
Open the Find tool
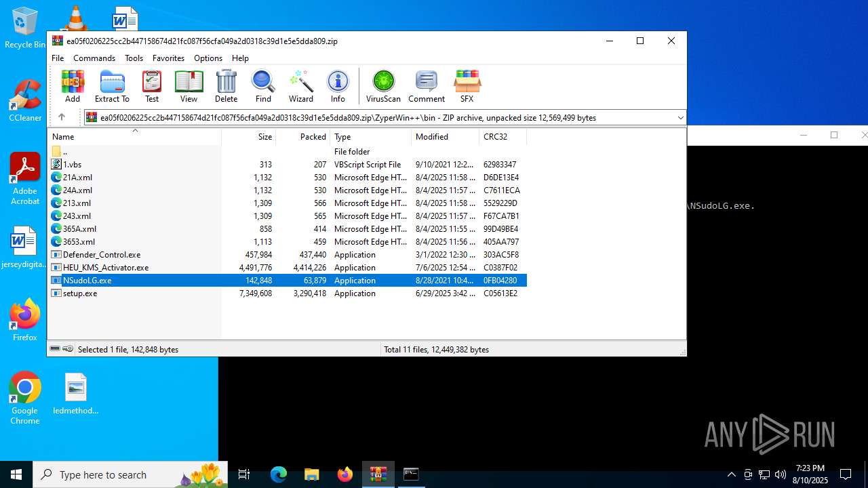pos(263,86)
